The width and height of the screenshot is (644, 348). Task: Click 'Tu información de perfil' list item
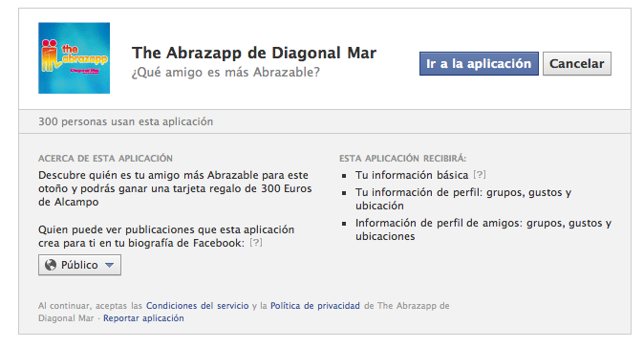463,199
